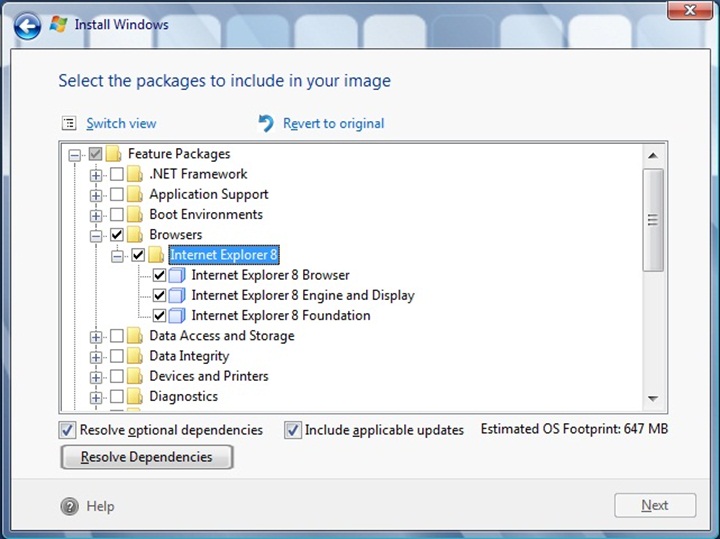The image size is (720, 539).
Task: Select the Internet Explorer 8 Foundation package icon
Action: click(x=177, y=315)
